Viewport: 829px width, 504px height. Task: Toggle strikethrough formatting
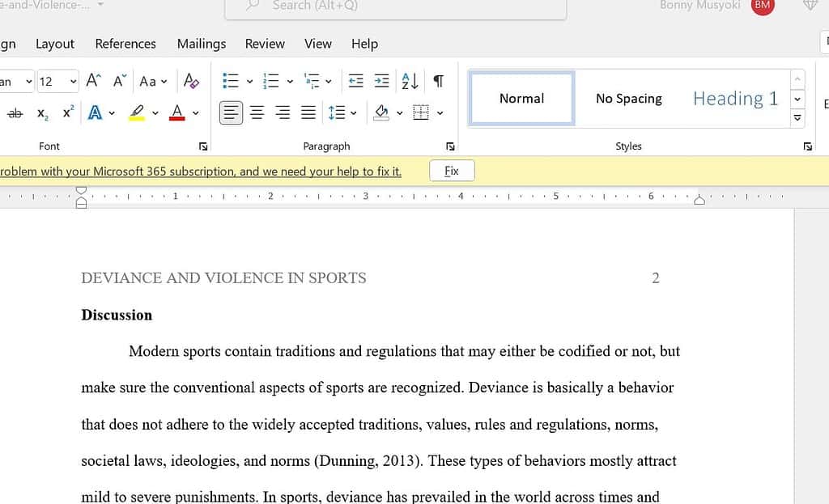(15, 113)
